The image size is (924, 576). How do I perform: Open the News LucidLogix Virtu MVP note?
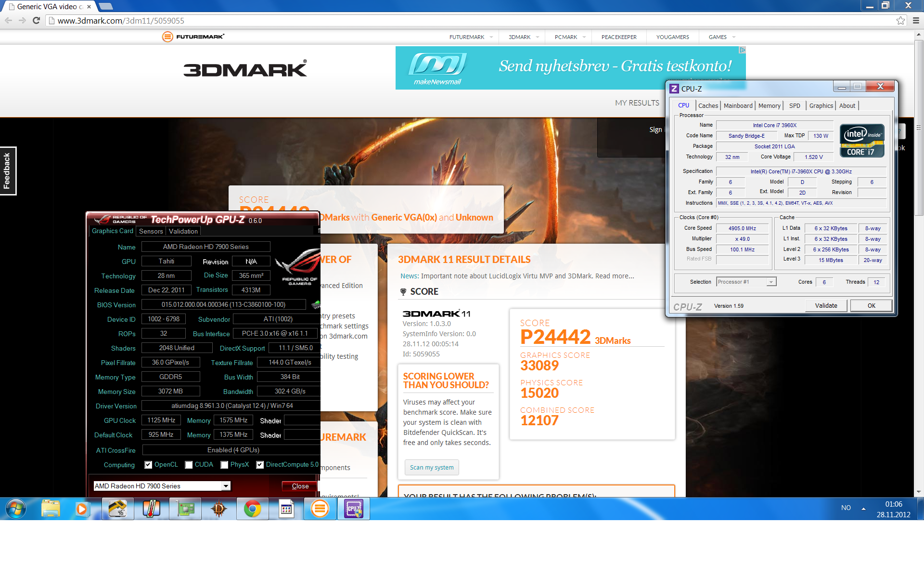(x=517, y=276)
